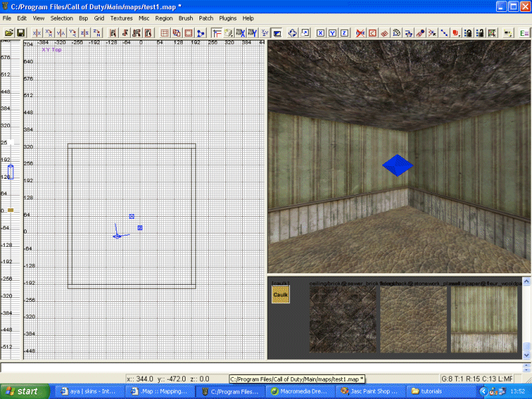Click the red square-bracket toolbar icon
Image resolution: width=532 pixels, height=399 pixels.
pos(372,33)
